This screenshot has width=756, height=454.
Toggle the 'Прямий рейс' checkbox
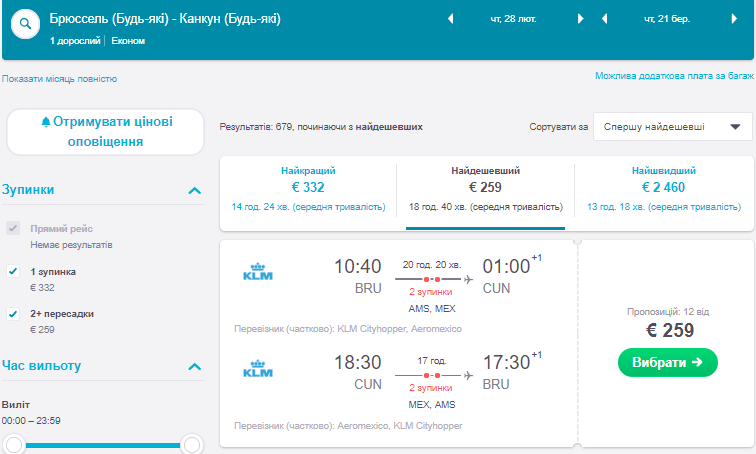click(x=13, y=228)
